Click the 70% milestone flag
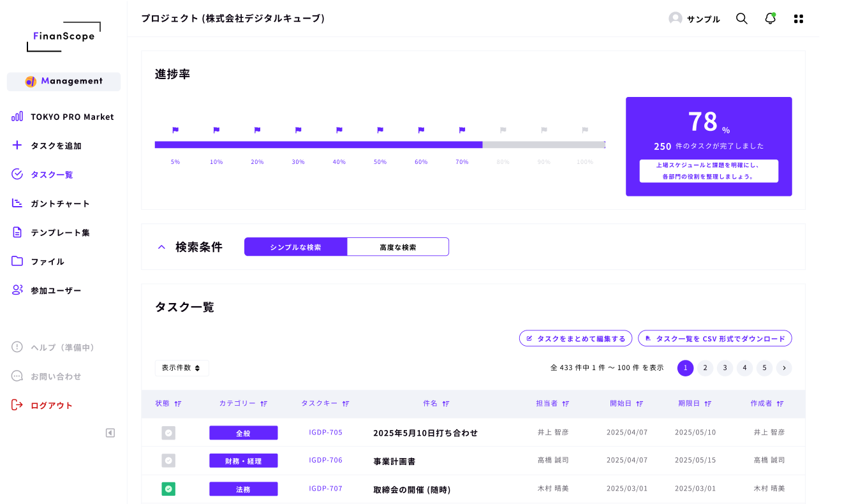842x504 pixels. [462, 130]
